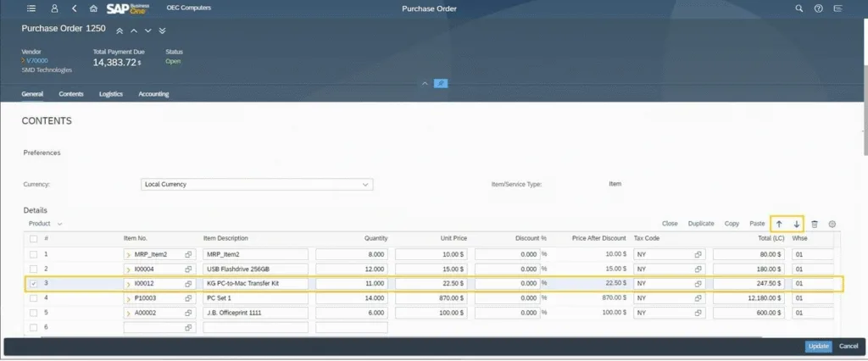Click the discount field on row 1
This screenshot has height=361, width=868.
pos(507,254)
